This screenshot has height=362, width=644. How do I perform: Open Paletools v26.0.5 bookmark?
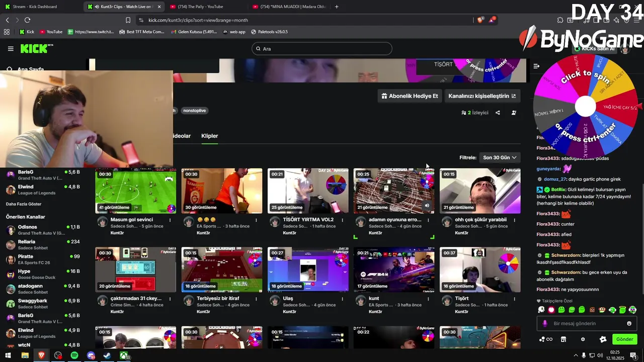269,32
